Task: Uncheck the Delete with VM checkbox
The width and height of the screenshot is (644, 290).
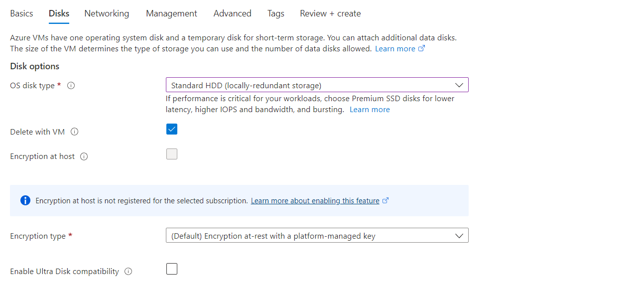Action: click(172, 130)
